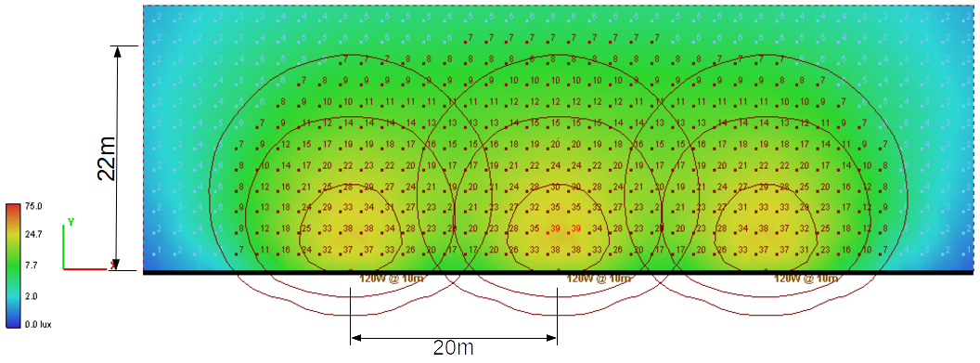Click the leftmost 120W @ 10m luminaire label
Image resolution: width=980 pixels, height=363 pixels.
[x=392, y=279]
